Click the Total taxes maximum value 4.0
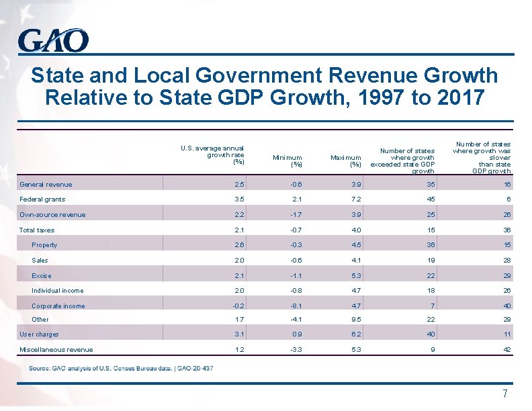Screen dimensions: 532x411 [x=356, y=230]
